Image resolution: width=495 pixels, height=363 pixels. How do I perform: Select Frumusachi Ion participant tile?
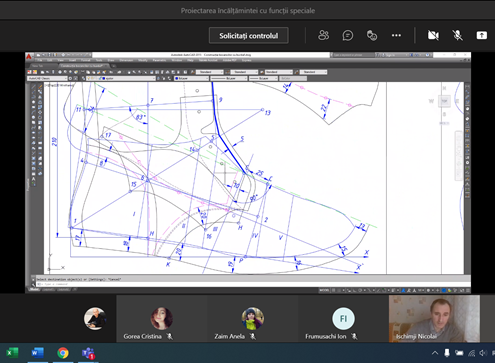click(343, 320)
